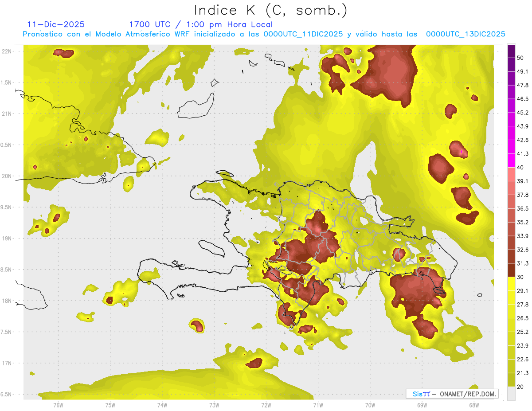The height and width of the screenshot is (411, 532).
Task: Click the dark purple colorbar segment above 50
Action: click(x=511, y=51)
